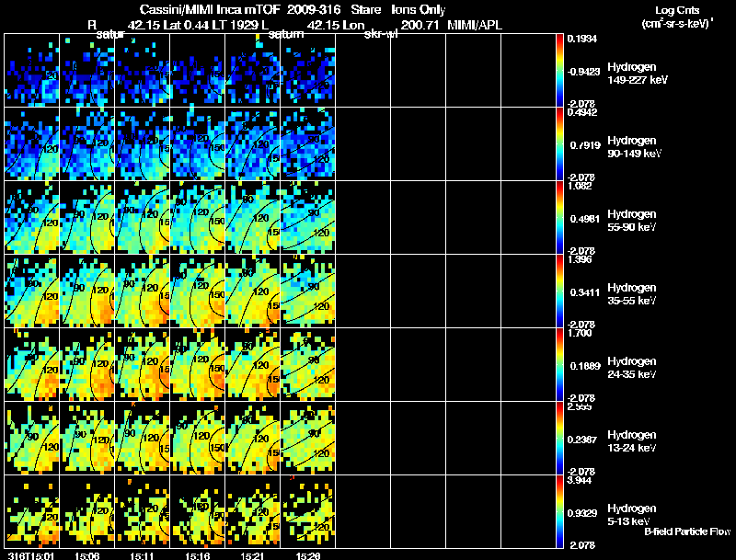The width and height of the screenshot is (736, 560).
Task: Open the 35-55 keV image at 15:26
Action: 308,291
